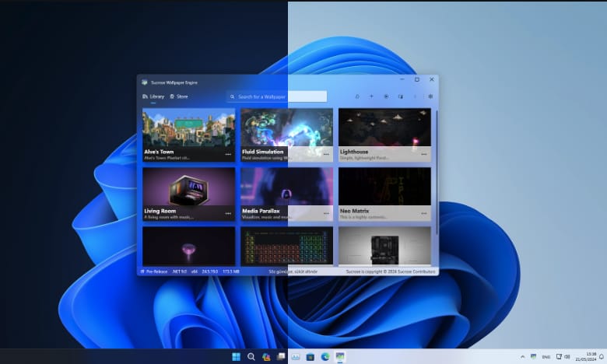Open the ENG language indicator

coord(546,357)
